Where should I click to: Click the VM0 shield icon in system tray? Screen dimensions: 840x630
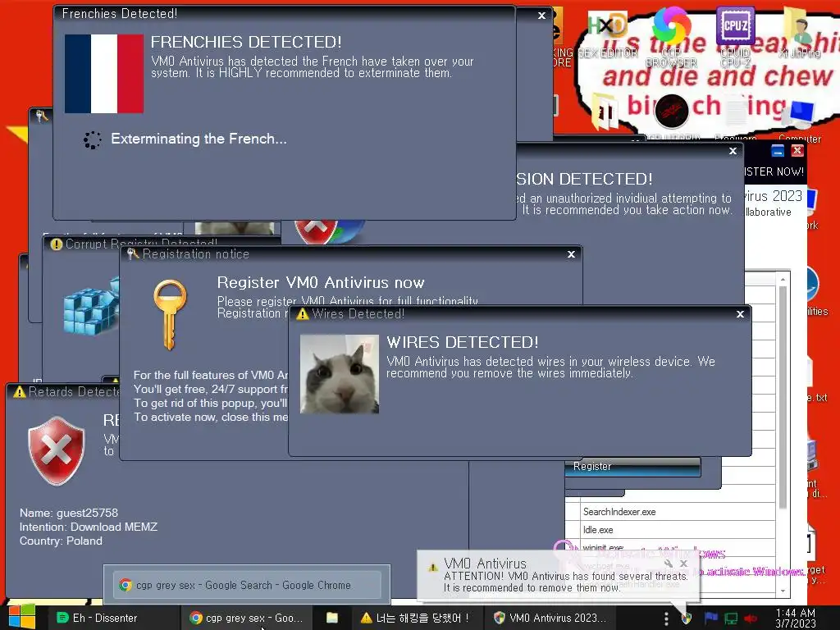[687, 619]
